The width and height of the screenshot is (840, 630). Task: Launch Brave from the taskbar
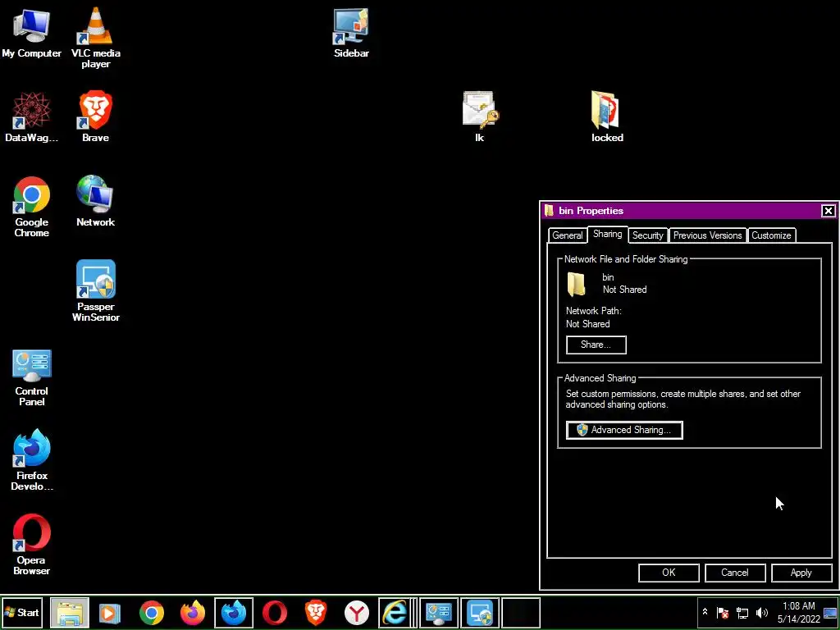[316, 612]
